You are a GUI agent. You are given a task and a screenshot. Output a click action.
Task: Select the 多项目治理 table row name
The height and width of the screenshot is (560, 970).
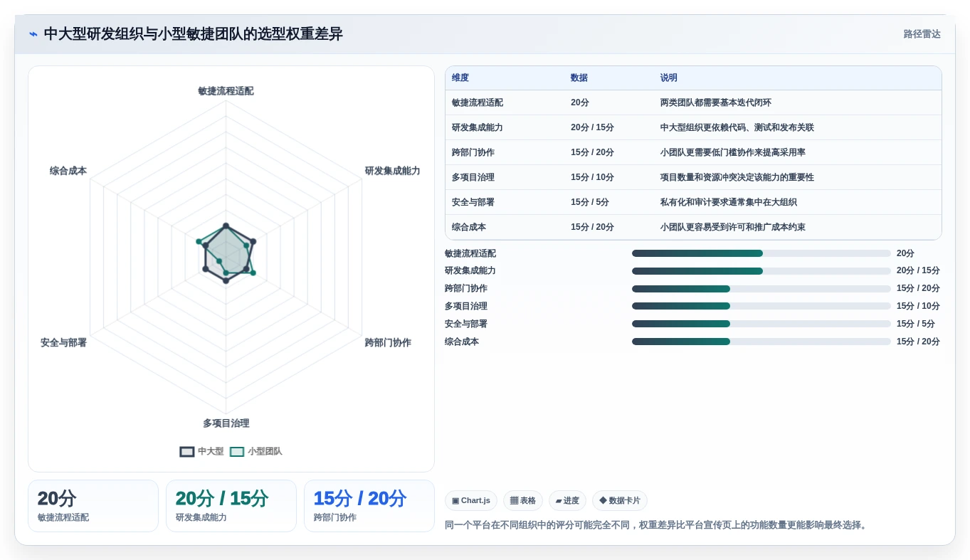point(473,177)
